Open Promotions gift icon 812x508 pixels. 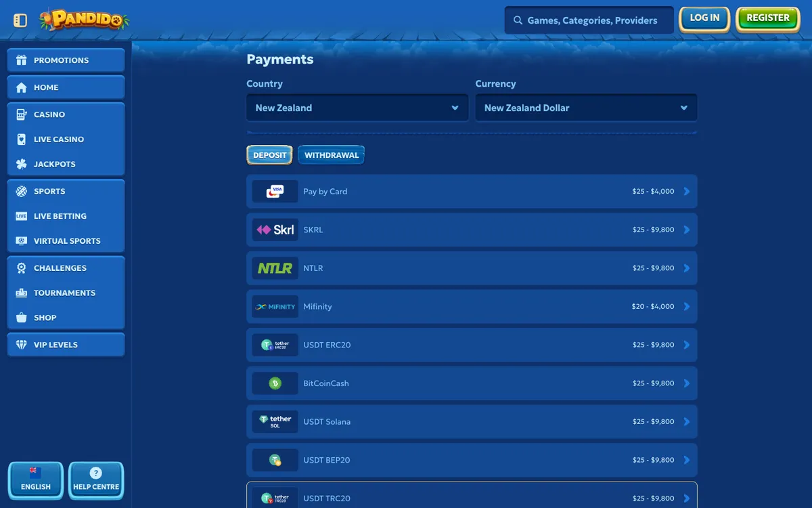21,60
